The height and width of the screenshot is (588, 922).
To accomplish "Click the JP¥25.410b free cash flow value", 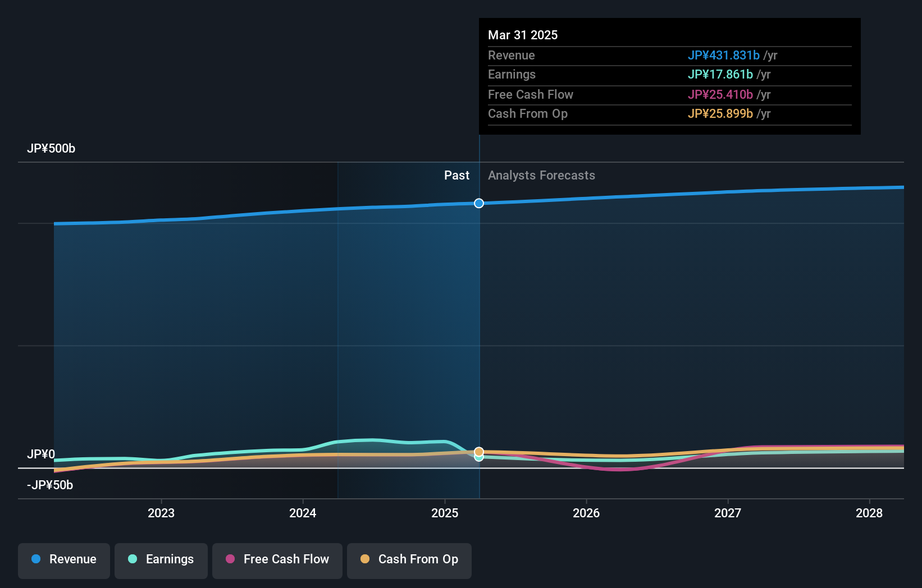I will 720,94.
